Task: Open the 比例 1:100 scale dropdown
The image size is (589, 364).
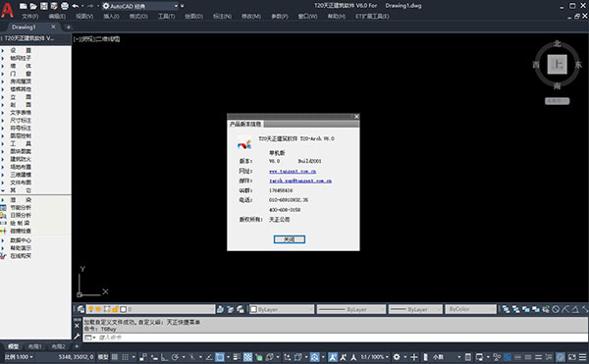Action: click(19, 357)
